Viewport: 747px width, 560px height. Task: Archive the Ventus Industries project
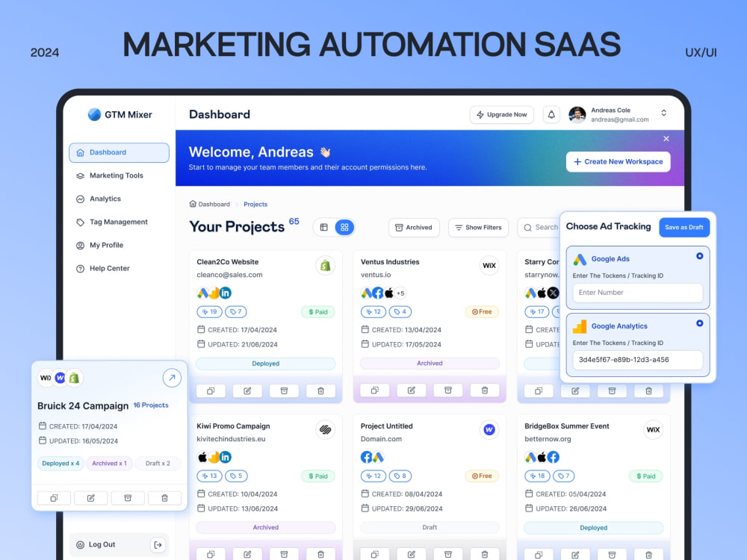448,390
